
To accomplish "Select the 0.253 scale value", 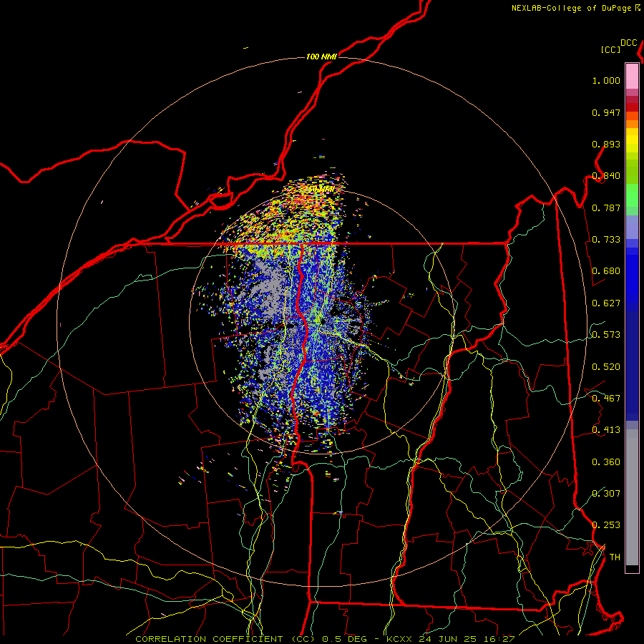I will (606, 525).
